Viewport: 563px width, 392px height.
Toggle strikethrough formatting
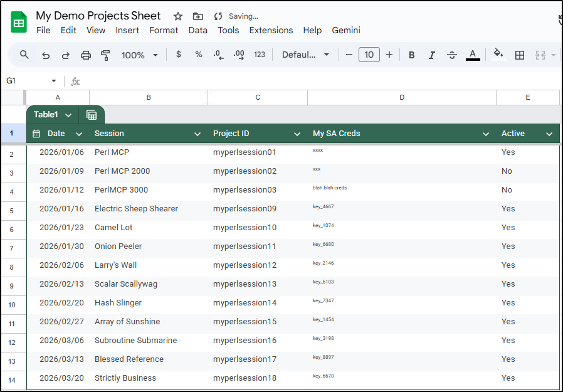point(452,55)
